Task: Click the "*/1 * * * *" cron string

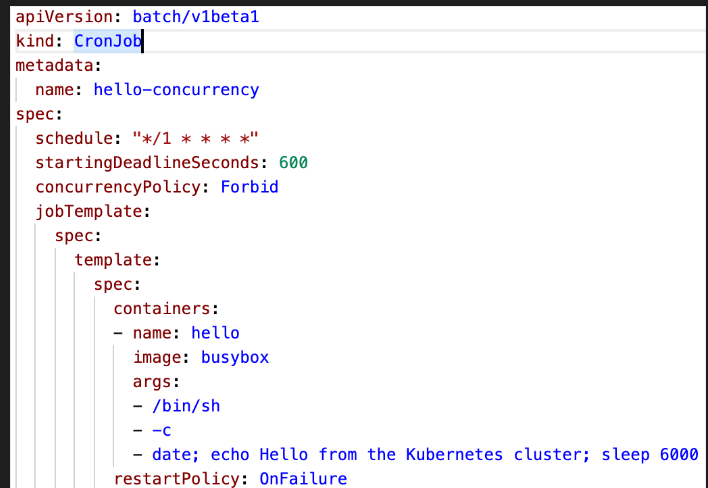Action: (x=195, y=138)
